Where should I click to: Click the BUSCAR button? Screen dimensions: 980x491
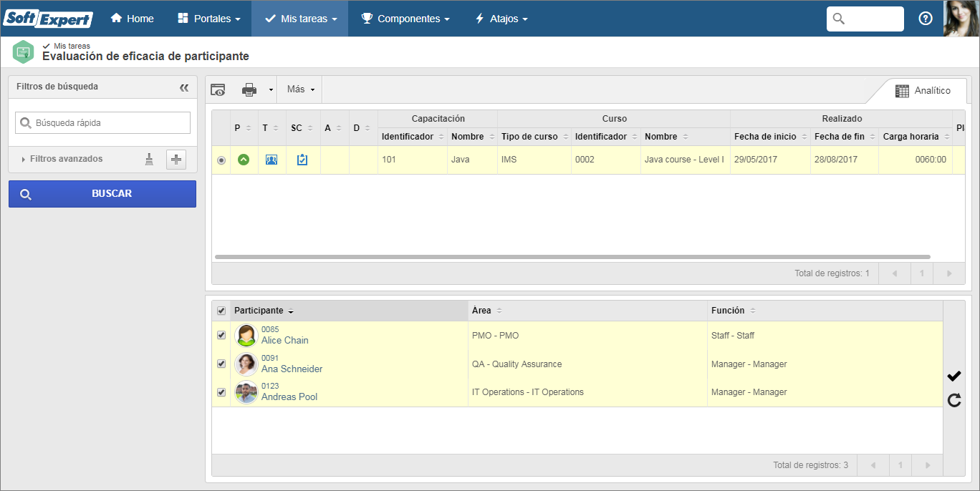pyautogui.click(x=102, y=194)
